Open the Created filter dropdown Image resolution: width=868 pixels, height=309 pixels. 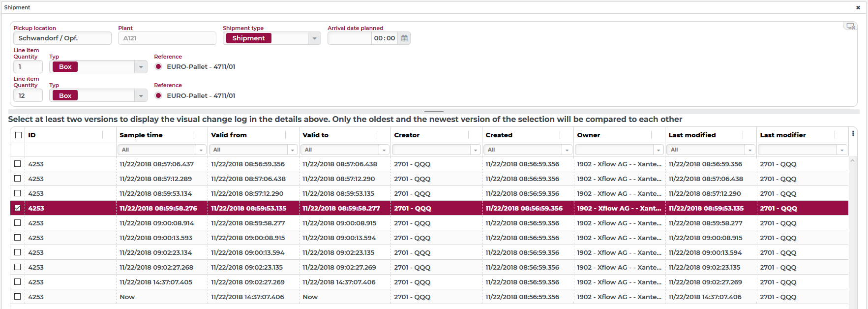(x=567, y=150)
